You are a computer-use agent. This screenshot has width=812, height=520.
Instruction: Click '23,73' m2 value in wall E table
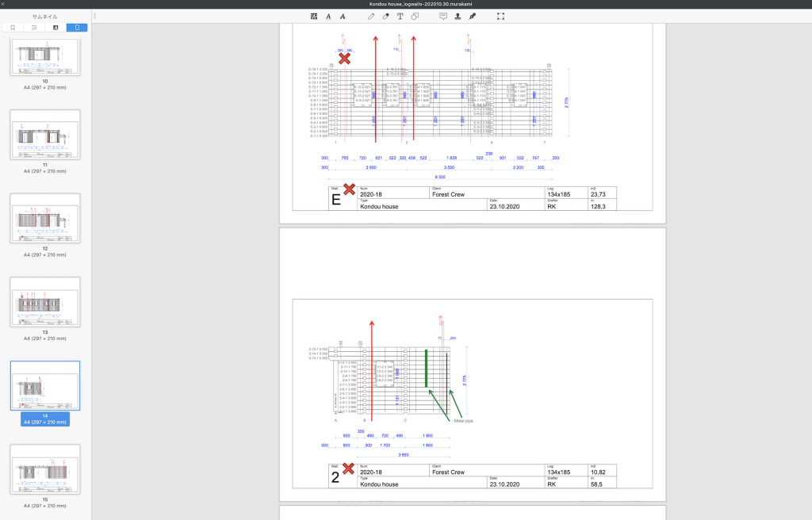[598, 195]
